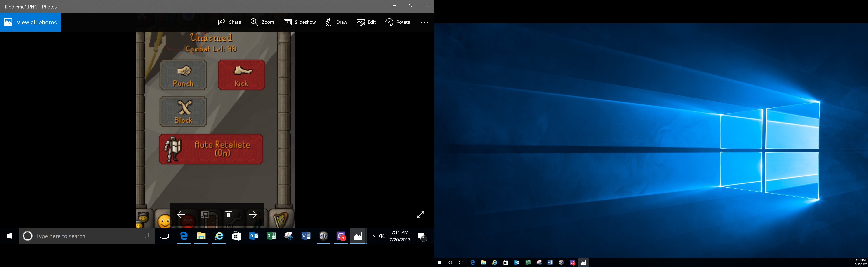Open View all photos in Photos
Image resolution: width=868 pixels, height=267 pixels.
tap(30, 22)
